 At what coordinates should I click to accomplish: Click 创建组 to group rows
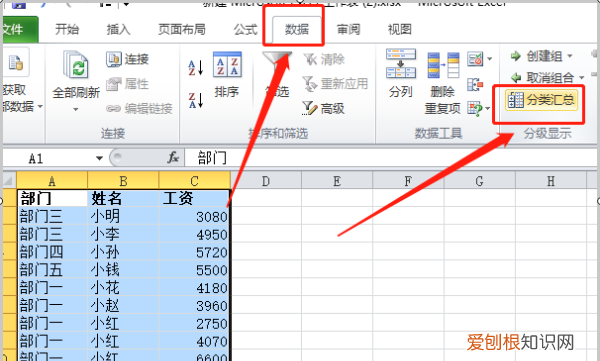536,56
